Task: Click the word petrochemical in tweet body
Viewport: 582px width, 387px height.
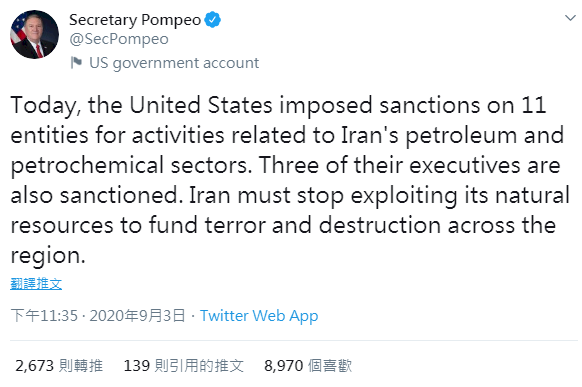Action: [x=87, y=166]
